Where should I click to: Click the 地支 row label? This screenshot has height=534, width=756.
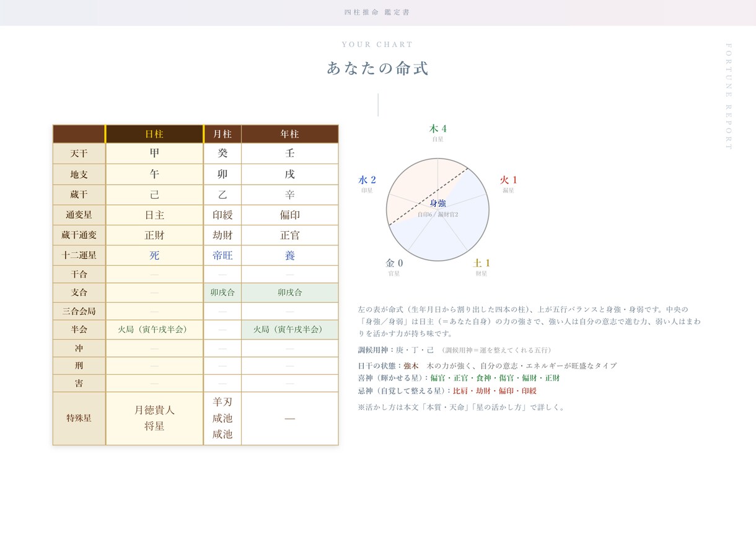pyautogui.click(x=79, y=175)
